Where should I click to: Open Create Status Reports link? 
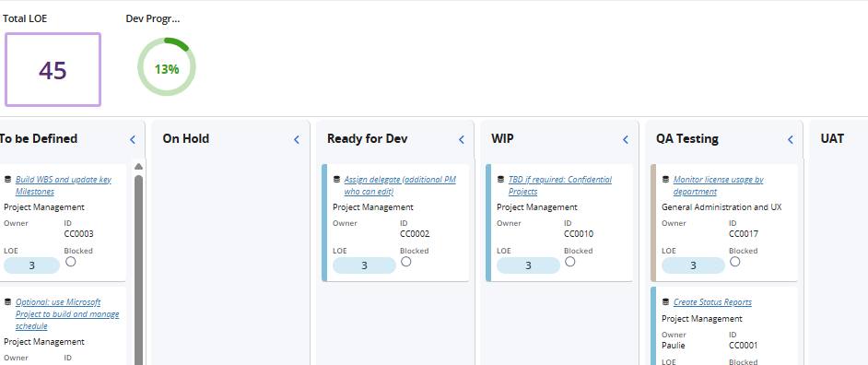coord(712,302)
